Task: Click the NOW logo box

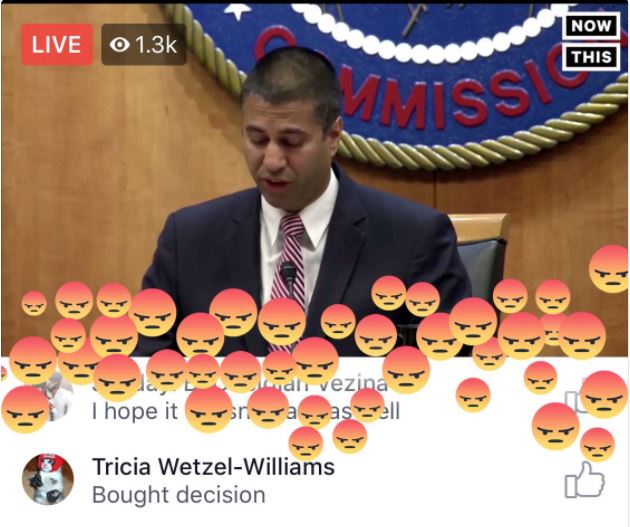Action: click(x=591, y=26)
